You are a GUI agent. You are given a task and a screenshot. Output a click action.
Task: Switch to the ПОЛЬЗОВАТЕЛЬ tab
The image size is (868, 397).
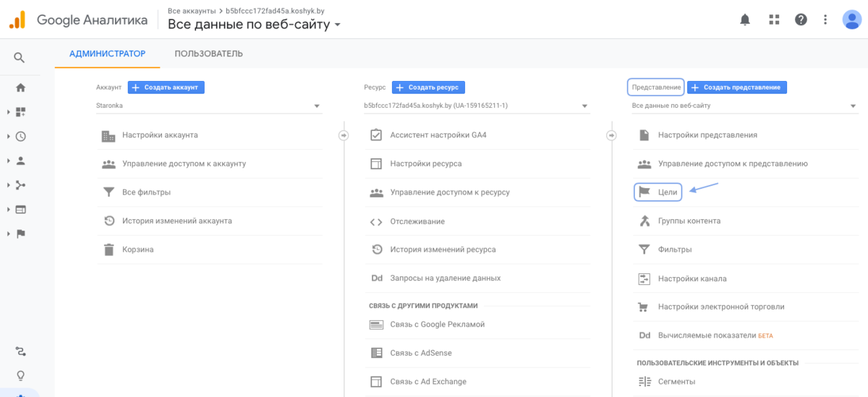tap(208, 54)
